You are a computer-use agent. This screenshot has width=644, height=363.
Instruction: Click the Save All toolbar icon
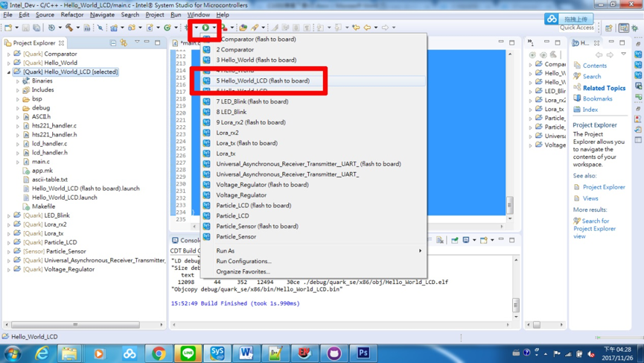(36, 28)
